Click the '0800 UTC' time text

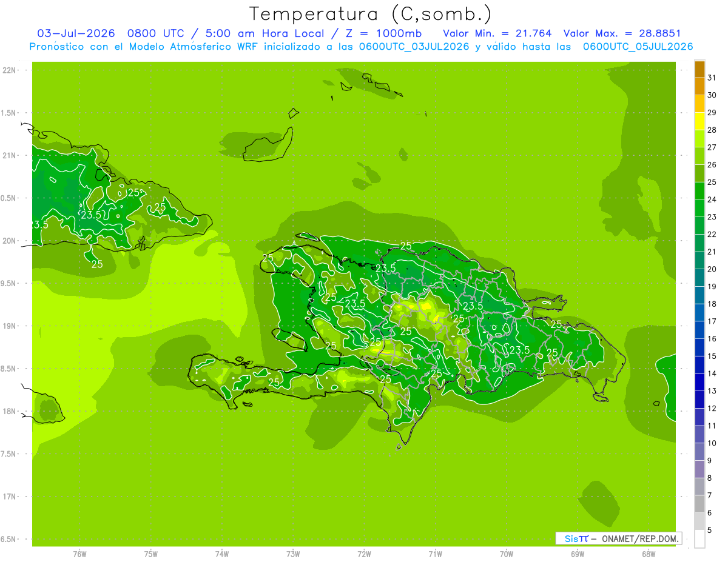[x=156, y=33]
